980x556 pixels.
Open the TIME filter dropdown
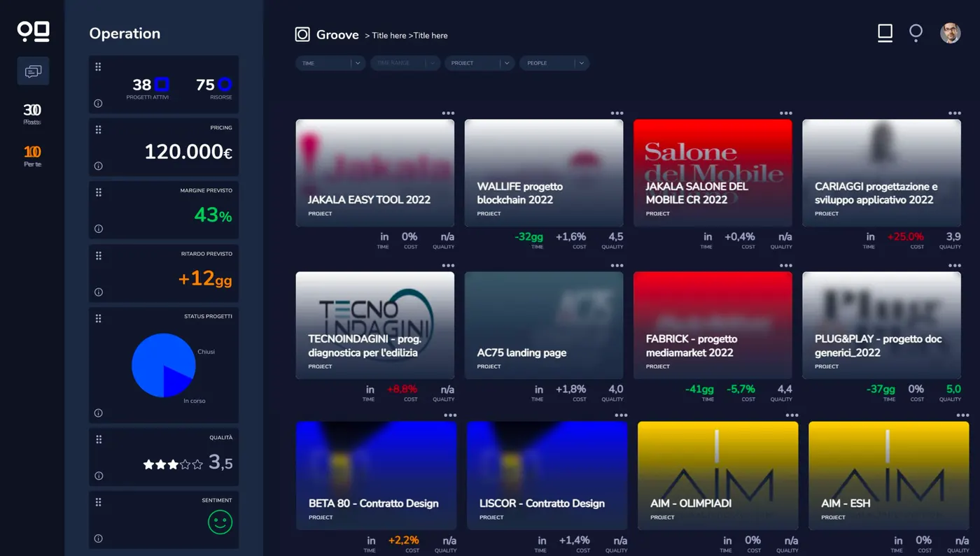tap(330, 63)
